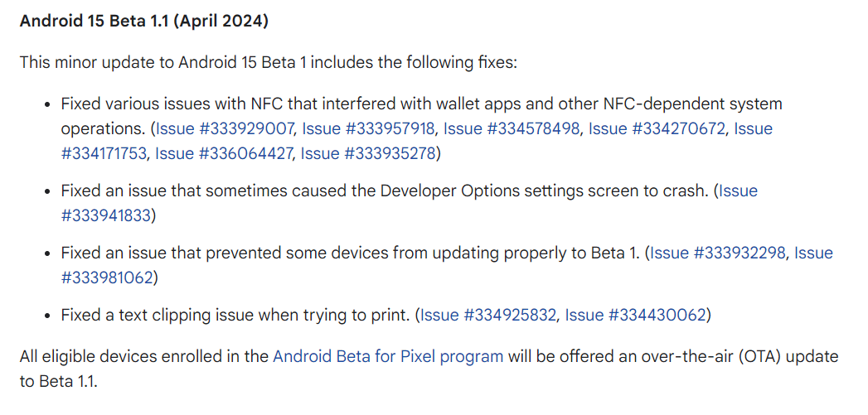The height and width of the screenshot is (415, 868).
Task: Open Issue #336064427 link
Action: (x=224, y=153)
